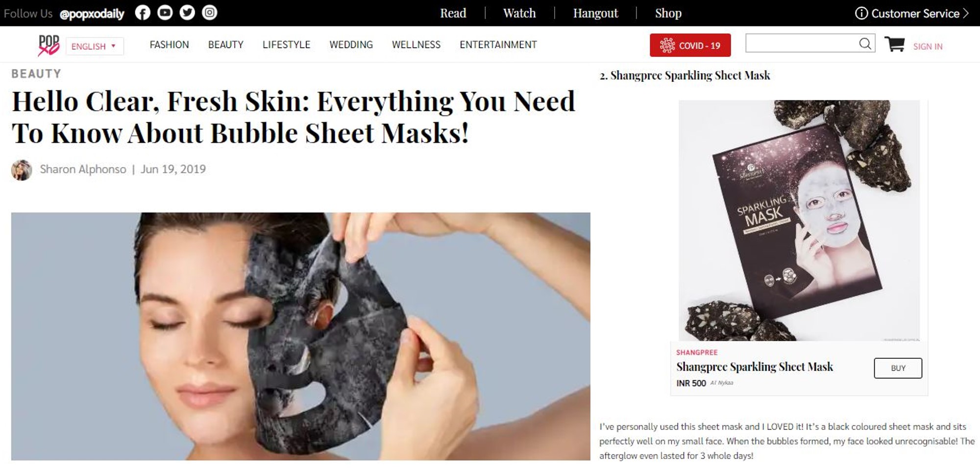The image size is (980, 468).
Task: Click the Customer Service info icon
Action: pyautogui.click(x=861, y=13)
